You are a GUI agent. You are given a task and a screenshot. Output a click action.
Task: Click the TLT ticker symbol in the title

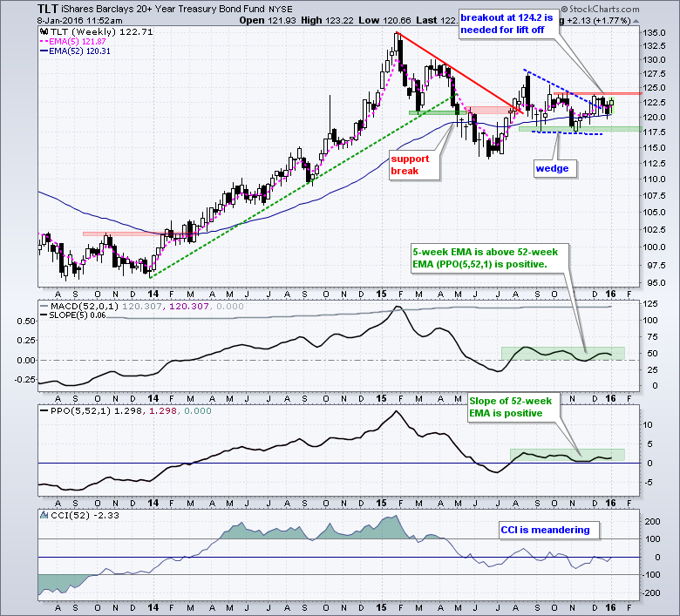click(48, 9)
